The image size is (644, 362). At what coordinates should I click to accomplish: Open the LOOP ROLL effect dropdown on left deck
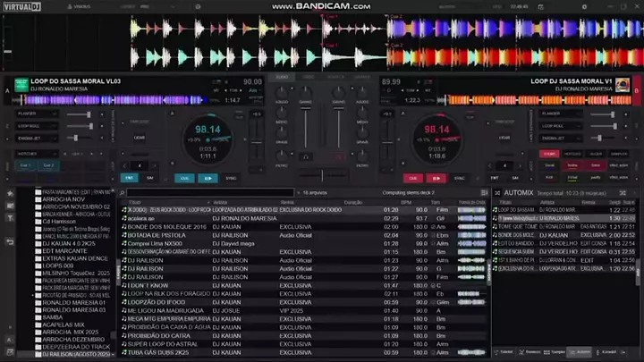tap(36, 126)
